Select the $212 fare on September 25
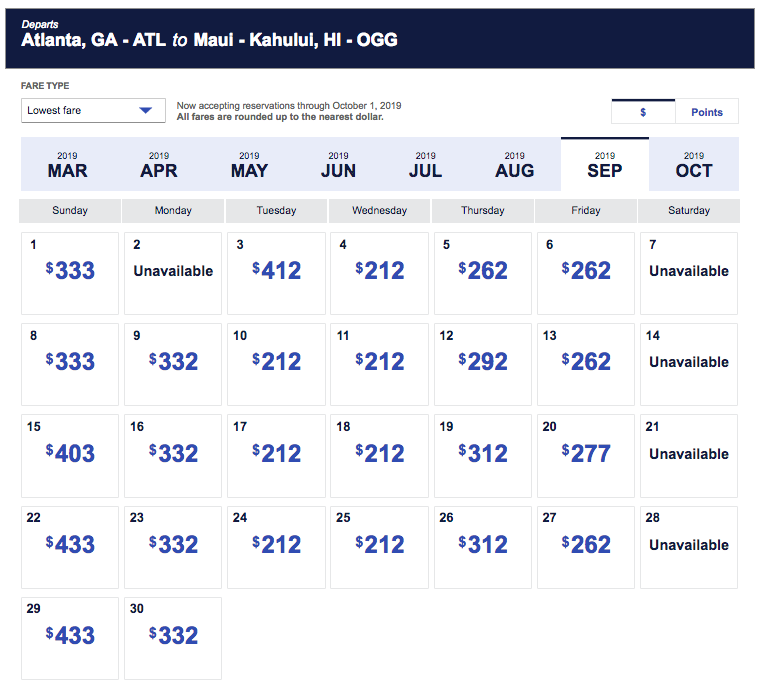Image resolution: width=764 pixels, height=689 pixels. [x=380, y=547]
